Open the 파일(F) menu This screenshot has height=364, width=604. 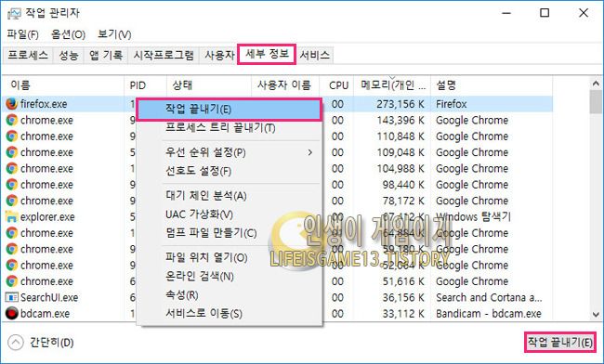[x=22, y=34]
